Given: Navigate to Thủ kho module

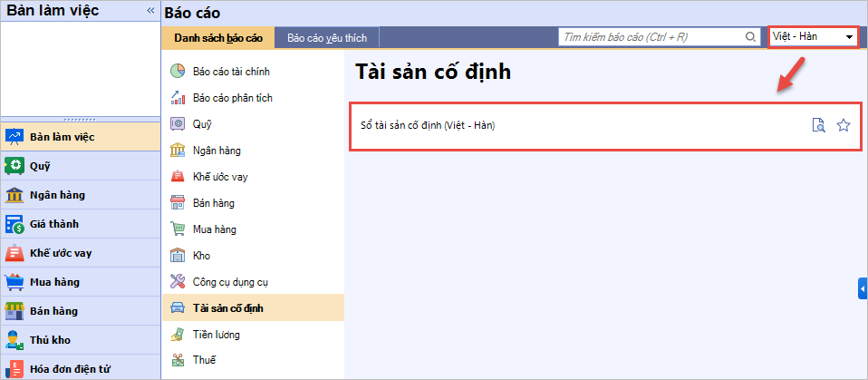Looking at the screenshot, I should [x=50, y=340].
